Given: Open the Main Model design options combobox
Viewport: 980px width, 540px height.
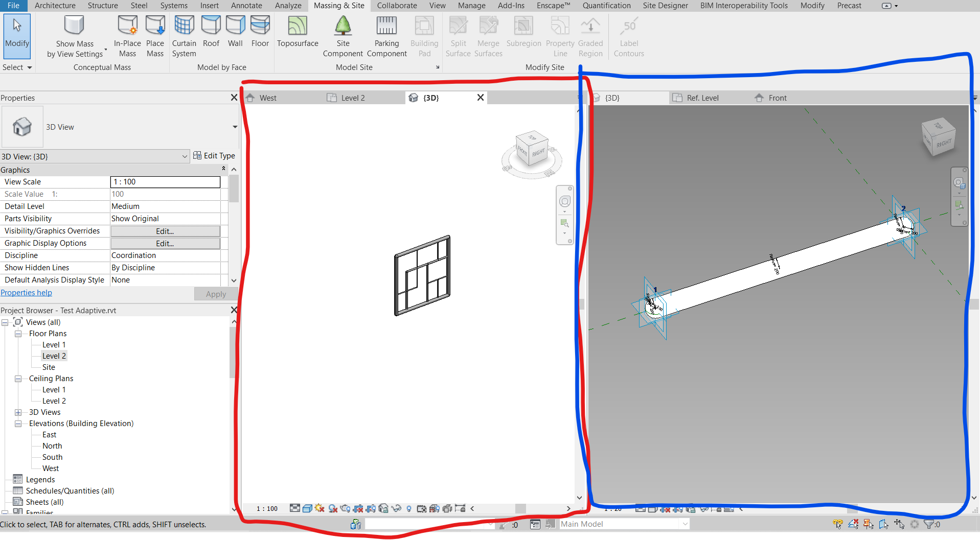Looking at the screenshot, I should (x=624, y=524).
